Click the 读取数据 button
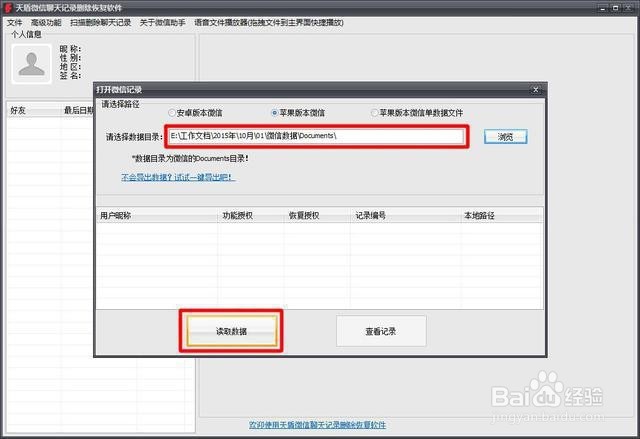 pos(231,331)
